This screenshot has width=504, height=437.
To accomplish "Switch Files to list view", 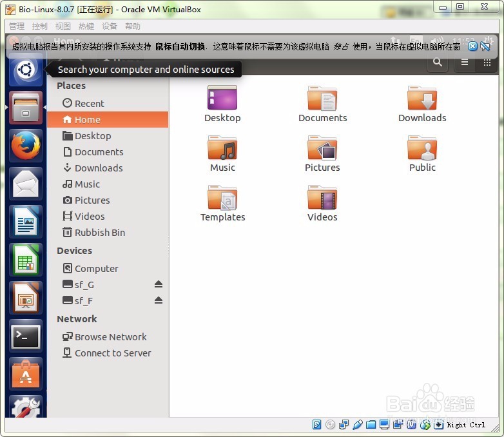I will [465, 62].
